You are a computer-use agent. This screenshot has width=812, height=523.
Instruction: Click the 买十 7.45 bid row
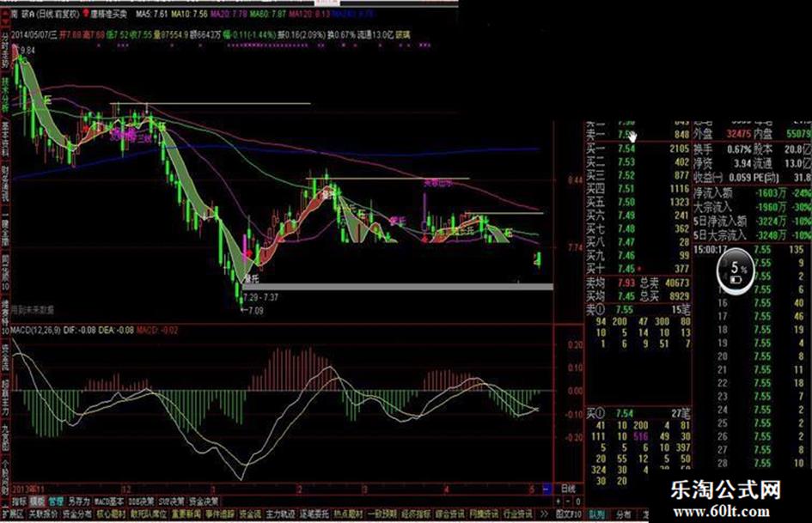point(638,268)
